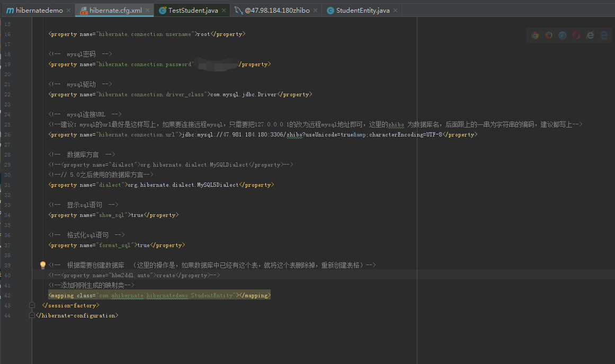Screen dimensions: 615x364
Task: Open file in Firefox browser
Action: coord(549,35)
